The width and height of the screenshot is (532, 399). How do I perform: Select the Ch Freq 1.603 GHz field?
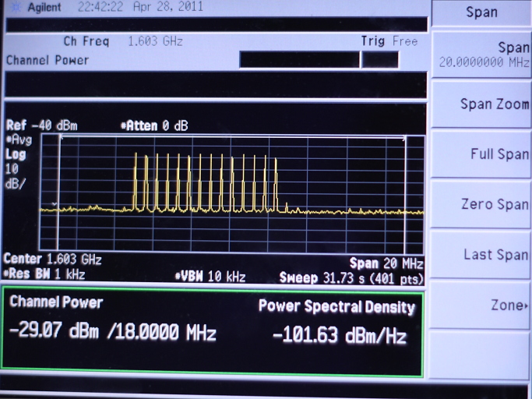tap(125, 41)
